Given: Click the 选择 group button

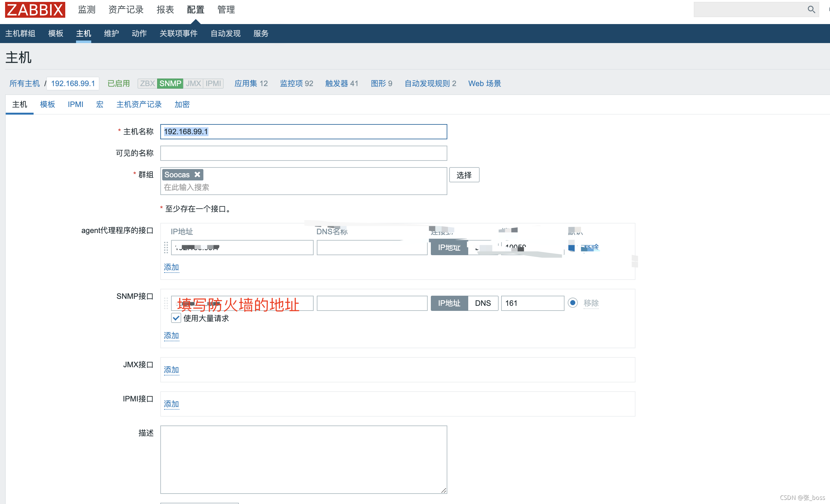Looking at the screenshot, I should point(464,175).
